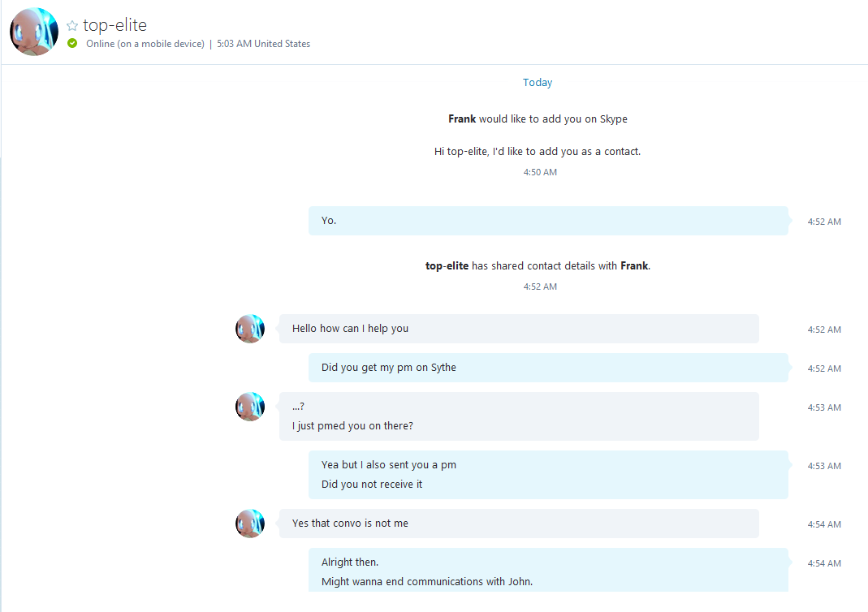Select the "Yo." message bubble
This screenshot has width=868, height=612.
548,221
